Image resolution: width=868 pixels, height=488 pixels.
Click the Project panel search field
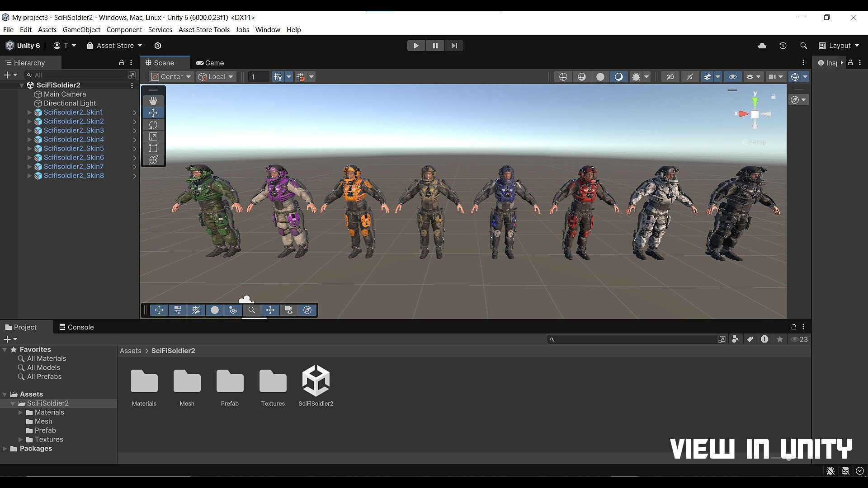coord(633,339)
